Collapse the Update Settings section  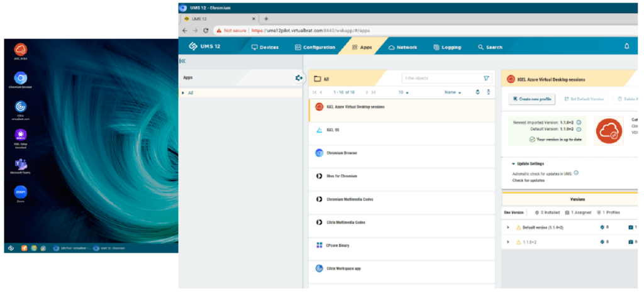(513, 163)
